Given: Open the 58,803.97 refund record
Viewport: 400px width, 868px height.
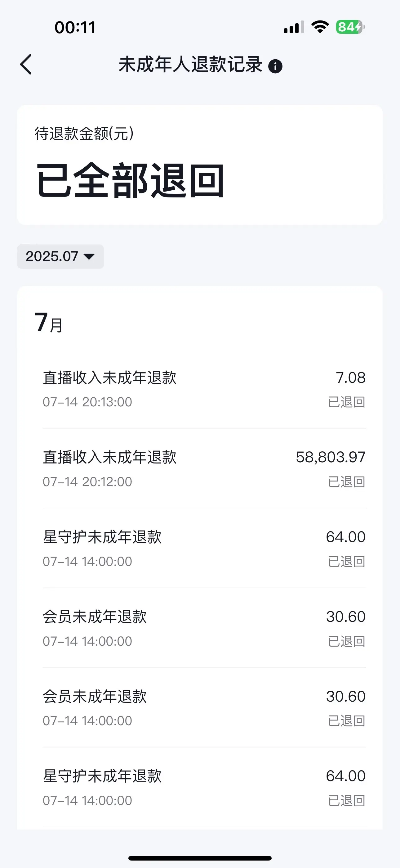Looking at the screenshot, I should [x=204, y=468].
